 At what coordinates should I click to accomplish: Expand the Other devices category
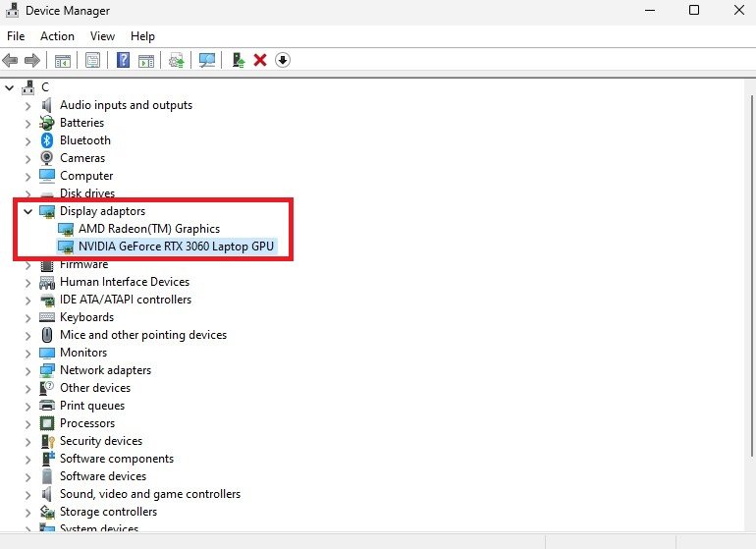point(27,388)
